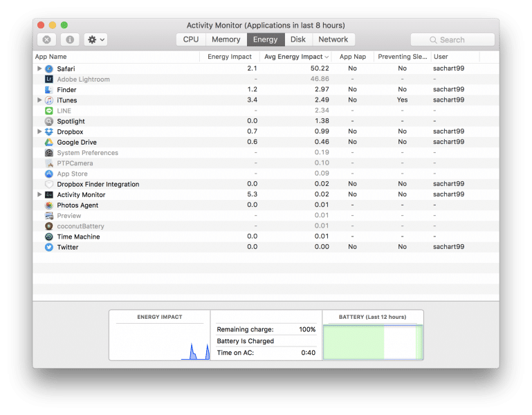Viewport: 532px width, 415px height.
Task: Click the iTunes music note icon
Action: tap(49, 100)
